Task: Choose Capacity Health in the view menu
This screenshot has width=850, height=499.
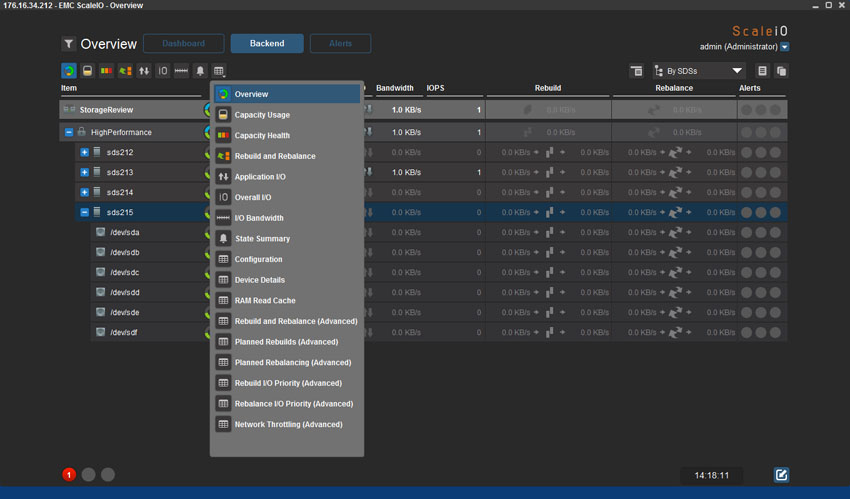Action: [287, 135]
